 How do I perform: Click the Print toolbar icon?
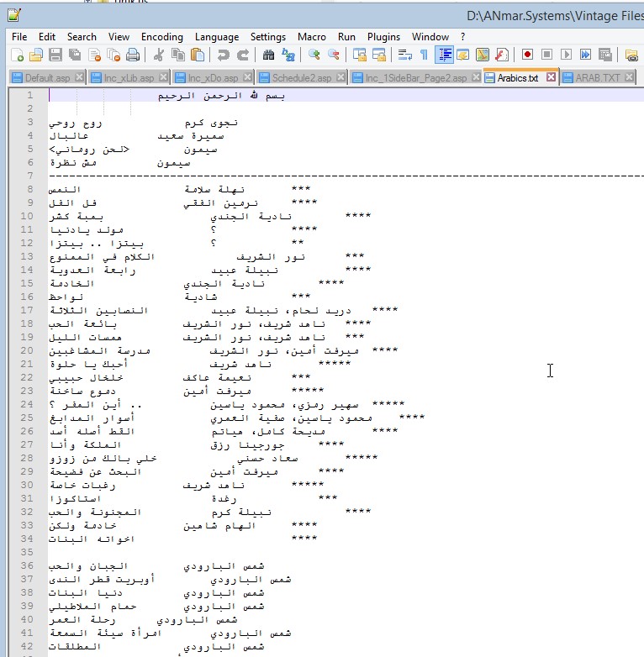(132, 55)
